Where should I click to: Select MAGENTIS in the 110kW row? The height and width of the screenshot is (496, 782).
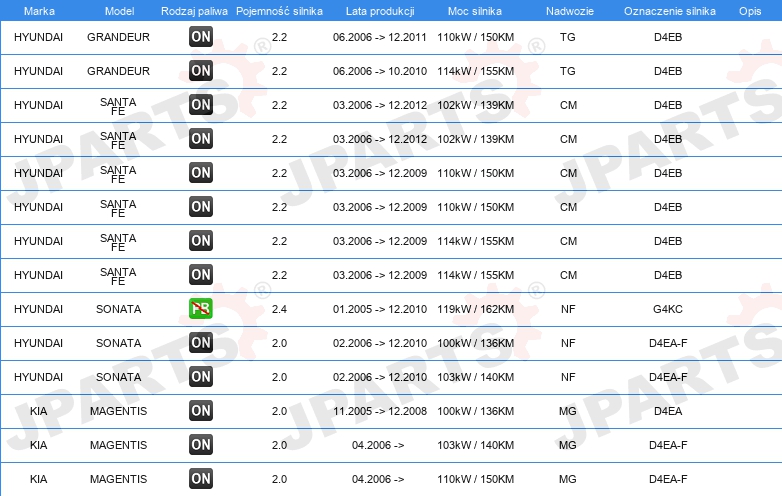click(118, 479)
